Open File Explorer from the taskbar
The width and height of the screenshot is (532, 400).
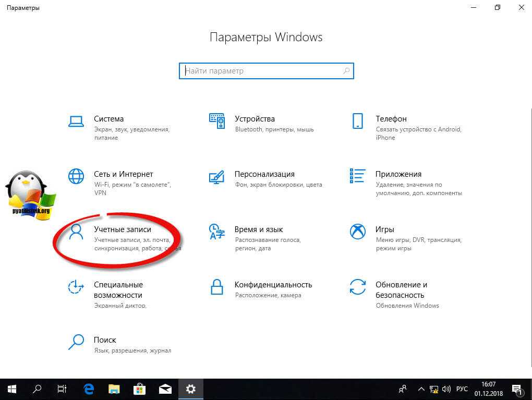tap(114, 389)
